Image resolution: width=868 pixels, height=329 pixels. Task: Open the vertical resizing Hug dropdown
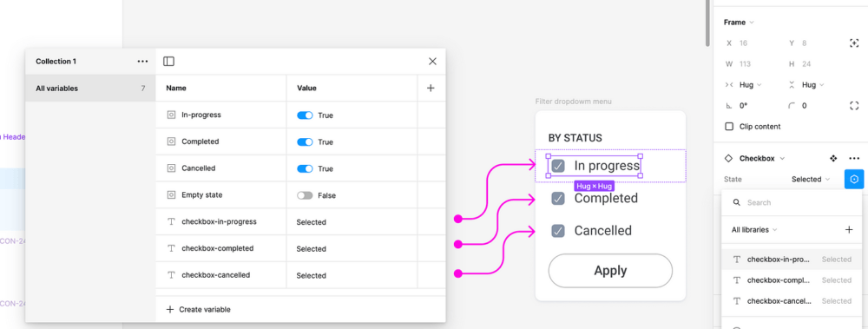[x=812, y=85]
